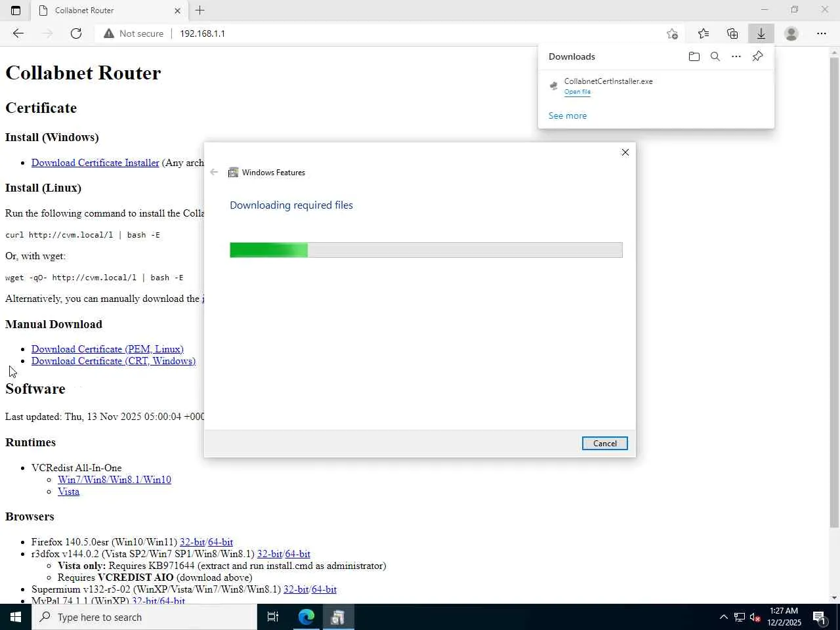Open VCRedist Win7/Win8/Win8.1/Win10 link
The image size is (840, 630).
(114, 480)
